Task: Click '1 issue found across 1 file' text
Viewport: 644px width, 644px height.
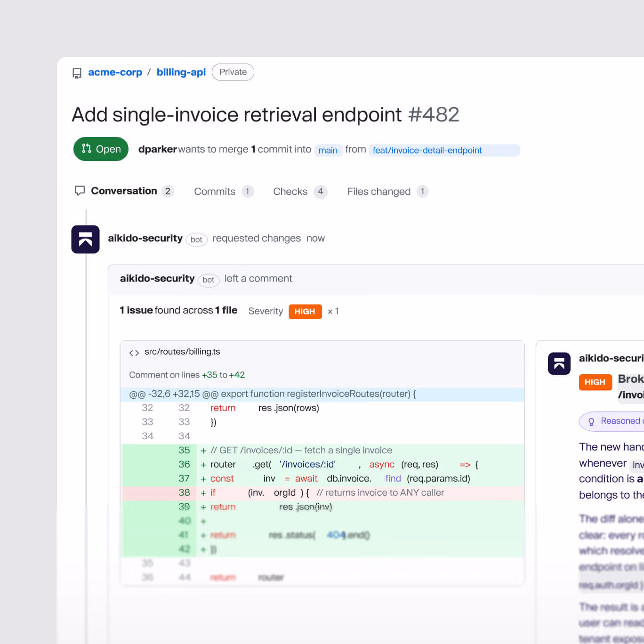Action: 178,310
